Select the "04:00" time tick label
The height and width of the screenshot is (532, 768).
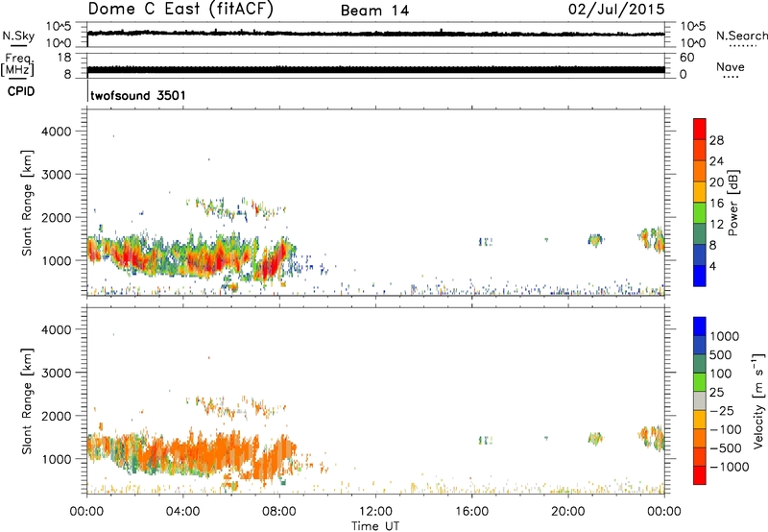183,512
